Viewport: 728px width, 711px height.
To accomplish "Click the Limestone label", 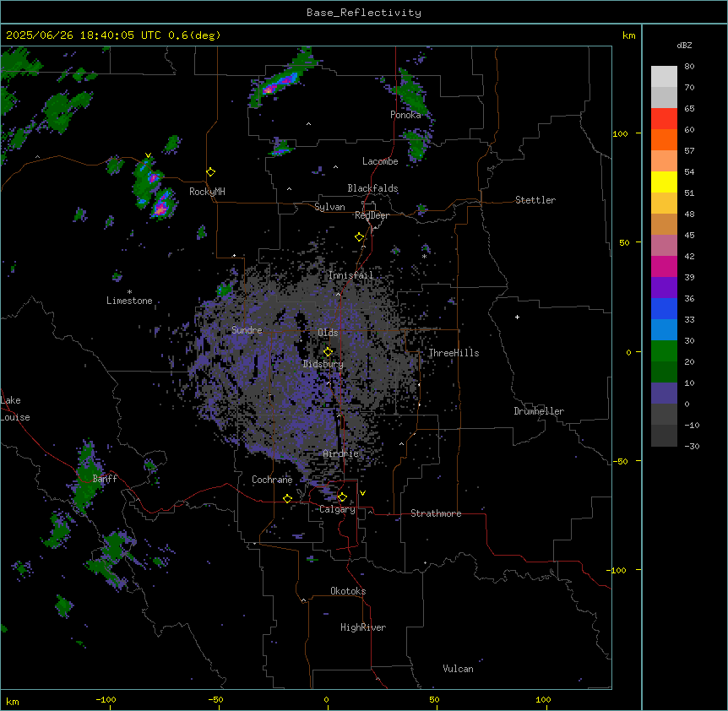I will (129, 301).
